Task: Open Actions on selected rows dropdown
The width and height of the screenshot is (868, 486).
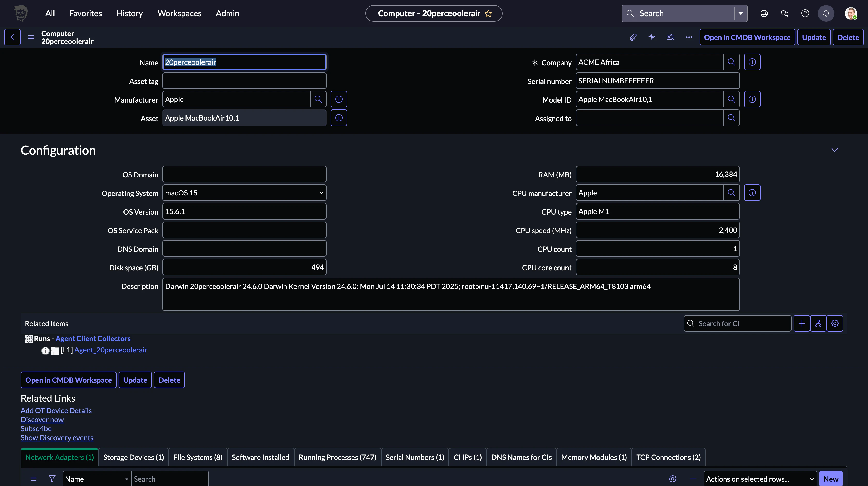Action: 760,479
